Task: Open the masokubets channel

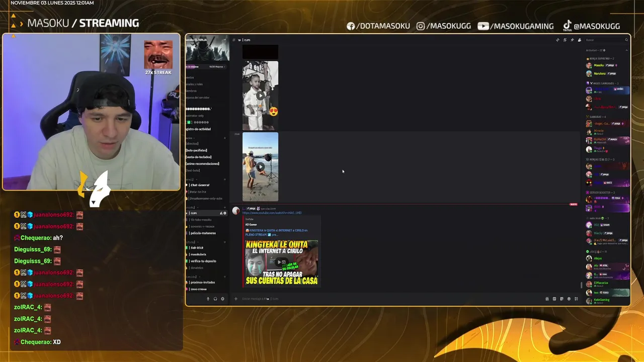Action: [198, 254]
